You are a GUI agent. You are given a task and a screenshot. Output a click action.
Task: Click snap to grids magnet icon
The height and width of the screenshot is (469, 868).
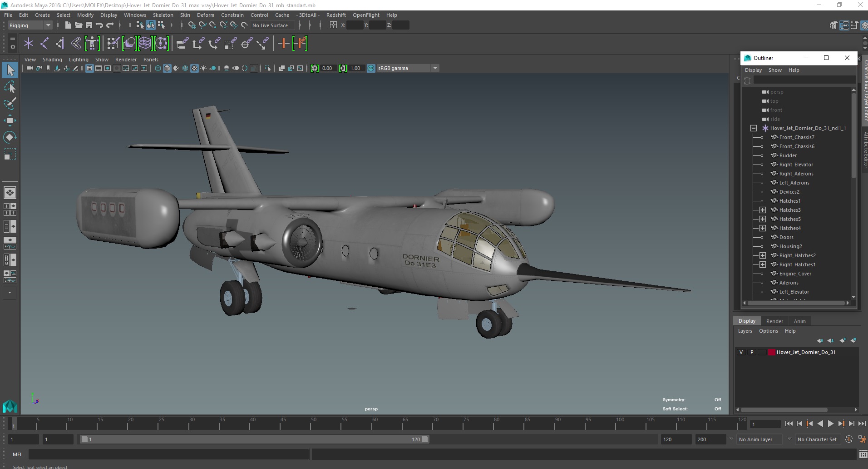192,25
